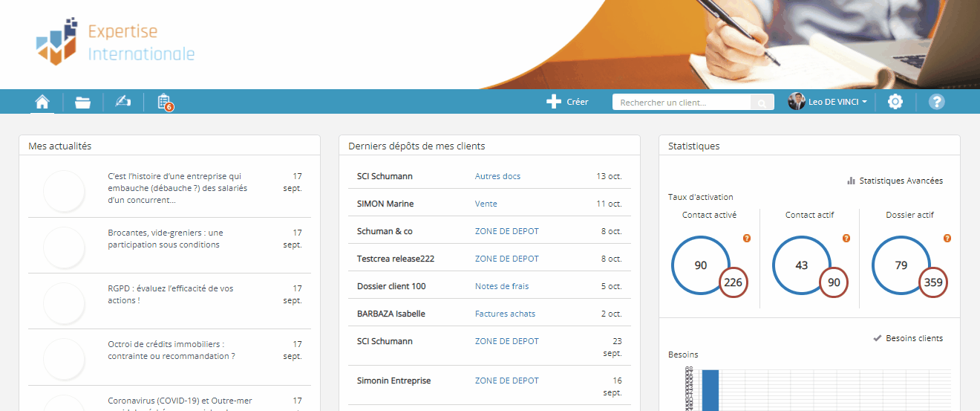Go to the home dashboard icon
The image size is (980, 411).
[42, 102]
